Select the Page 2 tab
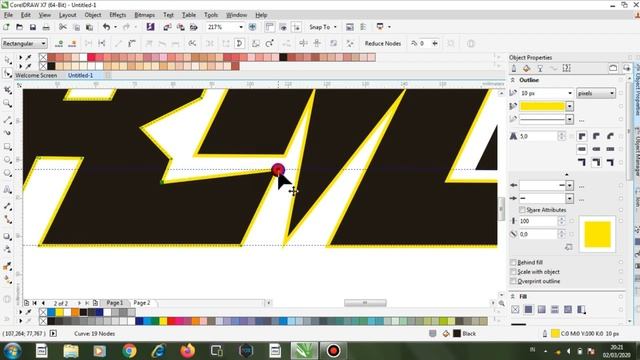 pos(142,303)
